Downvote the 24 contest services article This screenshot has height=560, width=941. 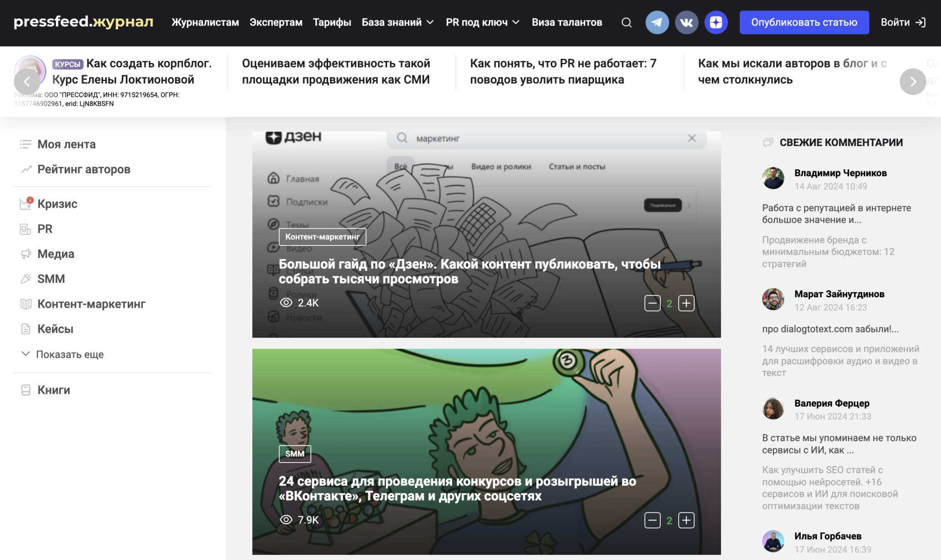coord(652,520)
